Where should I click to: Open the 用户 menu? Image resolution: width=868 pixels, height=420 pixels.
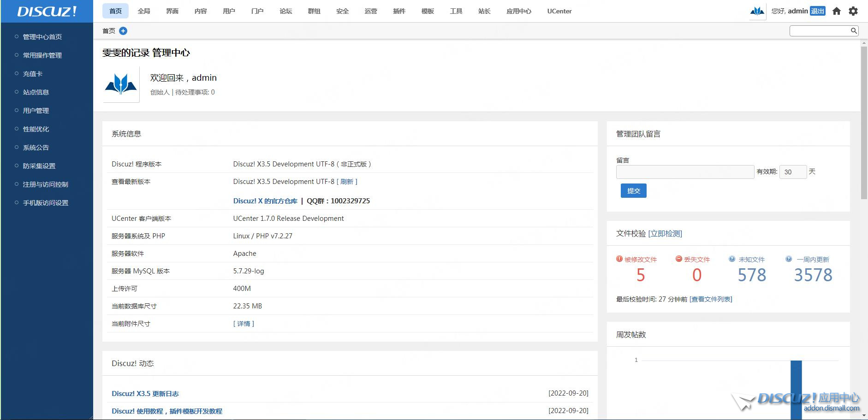(229, 11)
